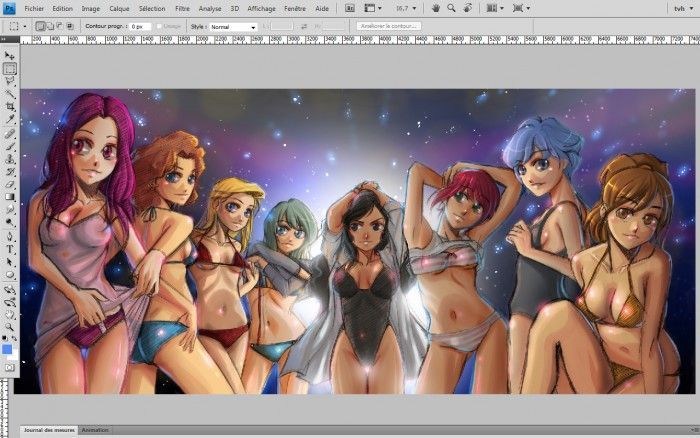Screen dimensions: 700x438
Task: Select the 3D Orbit camera tool
Action: coord(9,302)
